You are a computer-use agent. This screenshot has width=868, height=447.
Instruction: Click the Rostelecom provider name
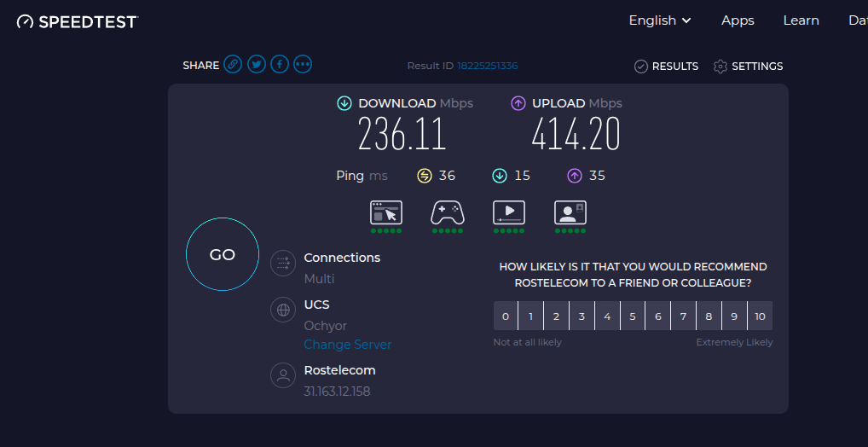(x=340, y=370)
